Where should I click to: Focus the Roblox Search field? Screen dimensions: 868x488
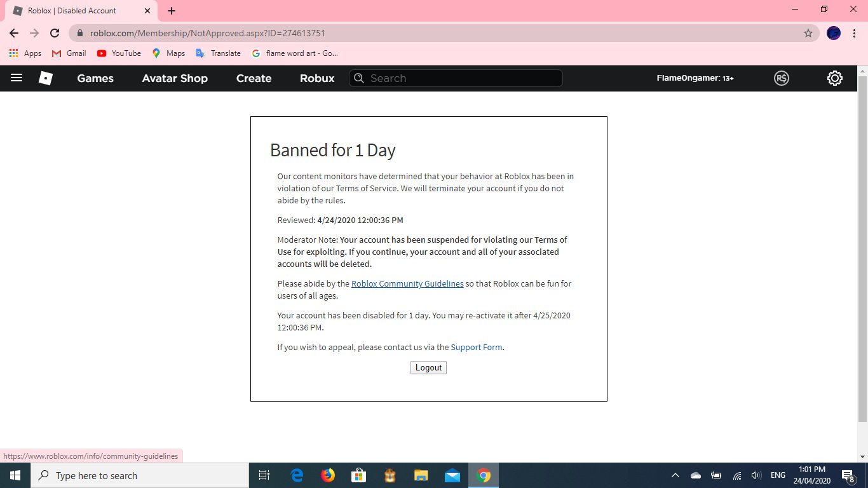click(x=456, y=78)
